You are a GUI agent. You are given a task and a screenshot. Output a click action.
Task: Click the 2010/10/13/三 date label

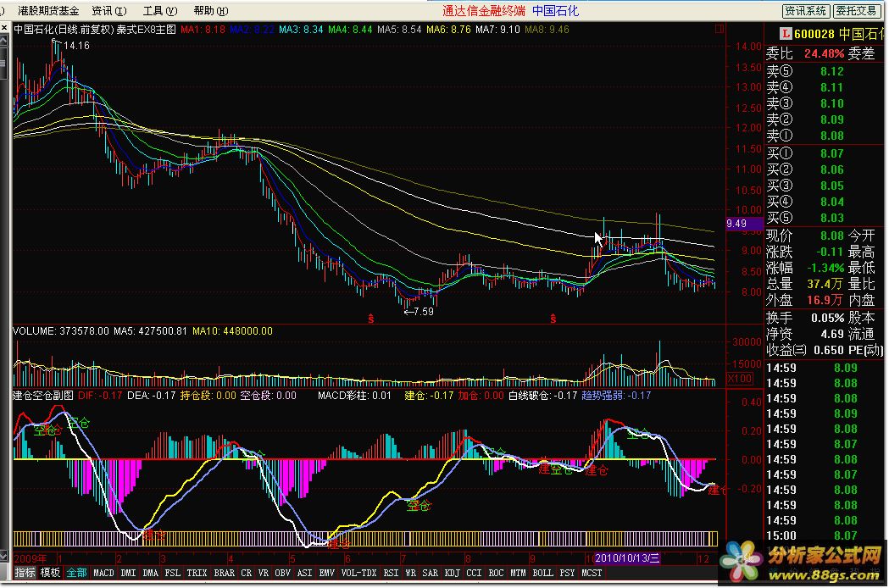(626, 558)
